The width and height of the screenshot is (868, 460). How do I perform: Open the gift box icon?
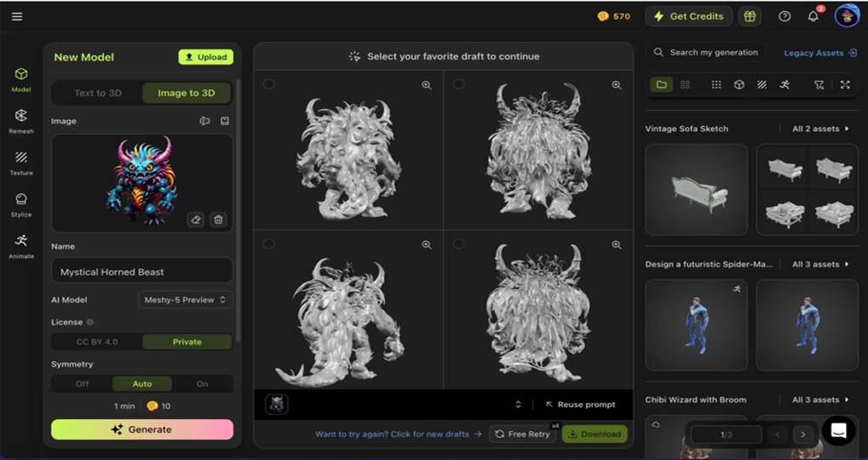click(750, 16)
